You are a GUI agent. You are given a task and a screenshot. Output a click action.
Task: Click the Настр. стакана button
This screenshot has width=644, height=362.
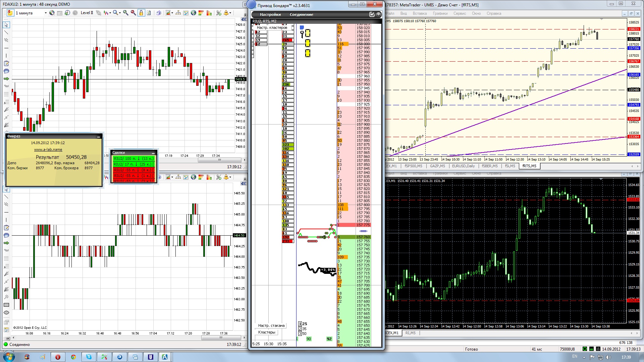click(271, 325)
